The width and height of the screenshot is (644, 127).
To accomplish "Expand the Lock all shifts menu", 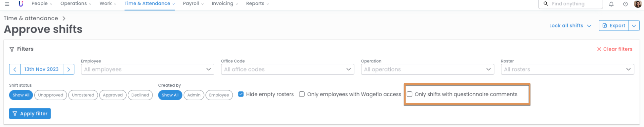I will [570, 26].
